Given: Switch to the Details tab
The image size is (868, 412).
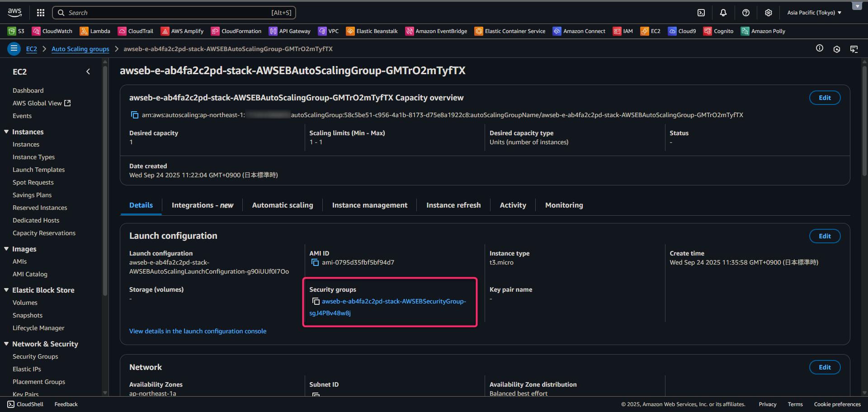Looking at the screenshot, I should point(141,205).
